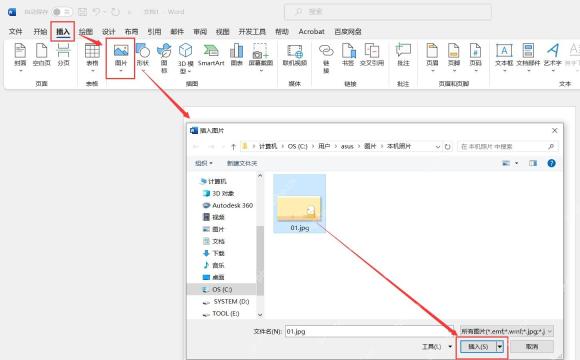The height and width of the screenshot is (360, 580).
Task: Click the 文本框 text box button
Action: tap(504, 56)
